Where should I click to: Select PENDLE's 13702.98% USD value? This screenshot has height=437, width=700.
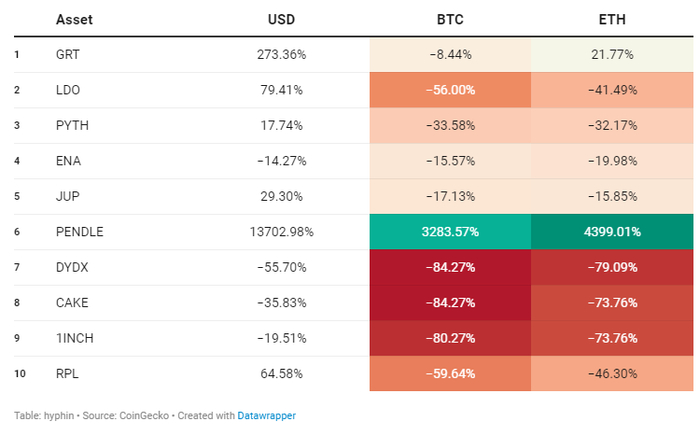[x=281, y=232]
